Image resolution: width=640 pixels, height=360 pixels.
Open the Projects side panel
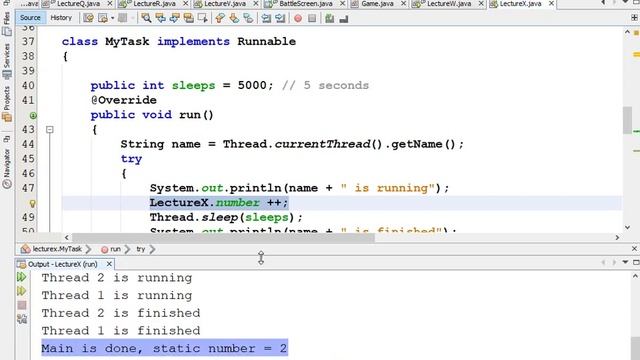coord(7,103)
